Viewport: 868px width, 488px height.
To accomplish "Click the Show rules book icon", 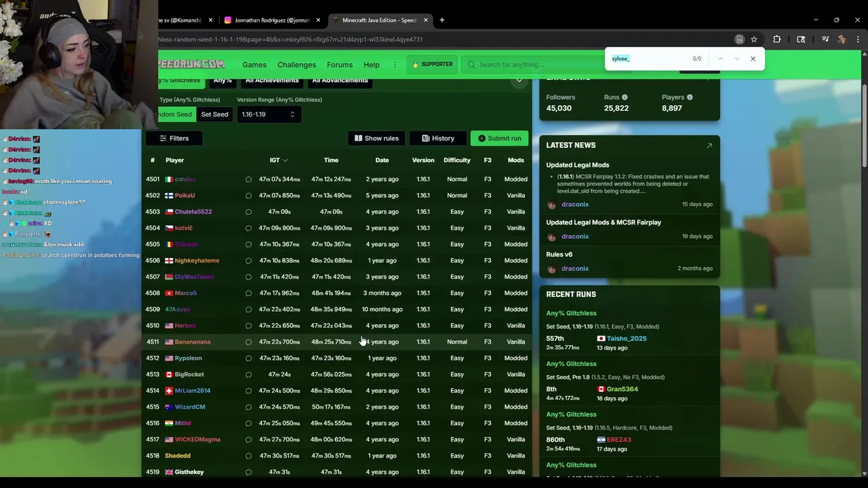I will point(358,138).
